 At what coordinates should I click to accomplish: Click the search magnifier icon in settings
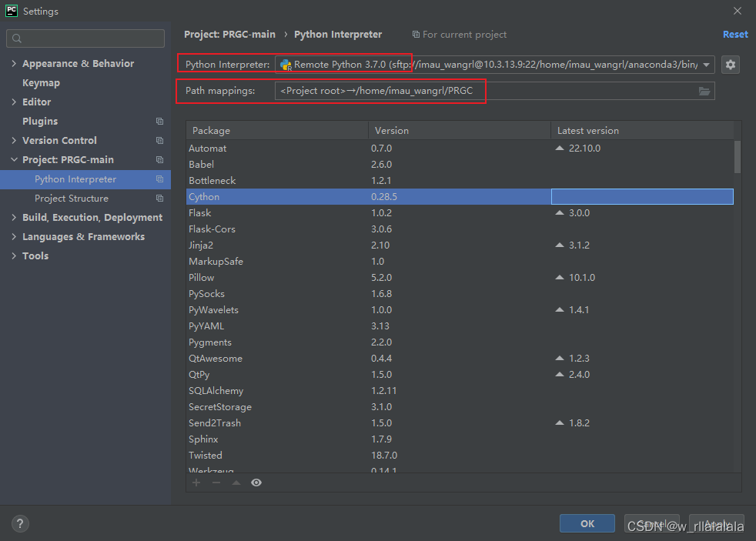[17, 38]
